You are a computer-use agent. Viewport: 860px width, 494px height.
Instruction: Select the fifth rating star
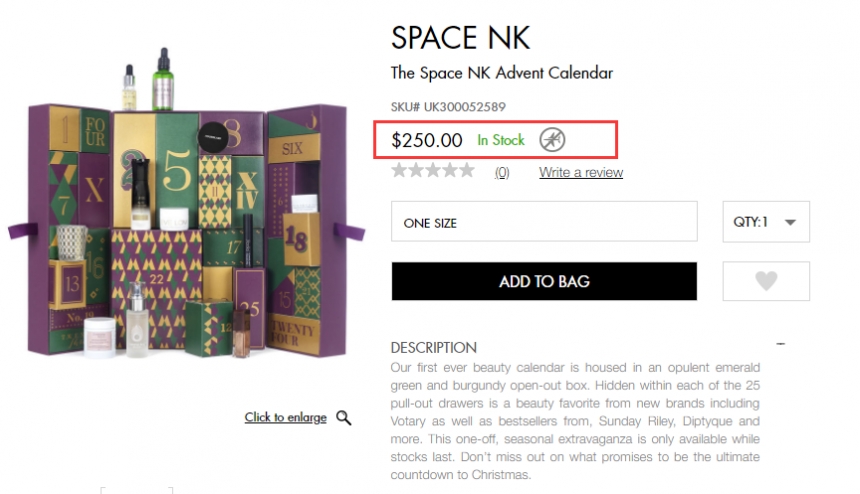pyautogui.click(x=466, y=171)
